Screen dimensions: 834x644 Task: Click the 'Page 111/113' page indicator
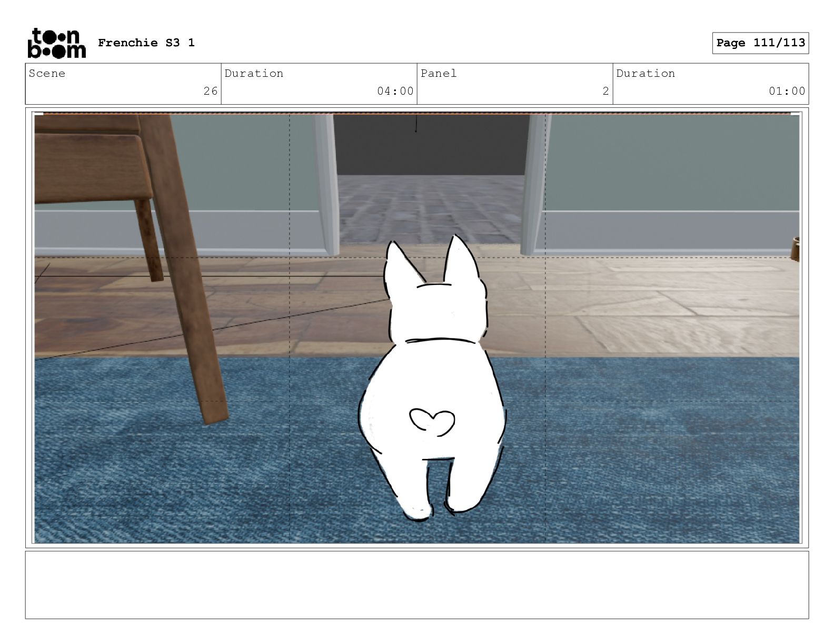pyautogui.click(x=760, y=43)
